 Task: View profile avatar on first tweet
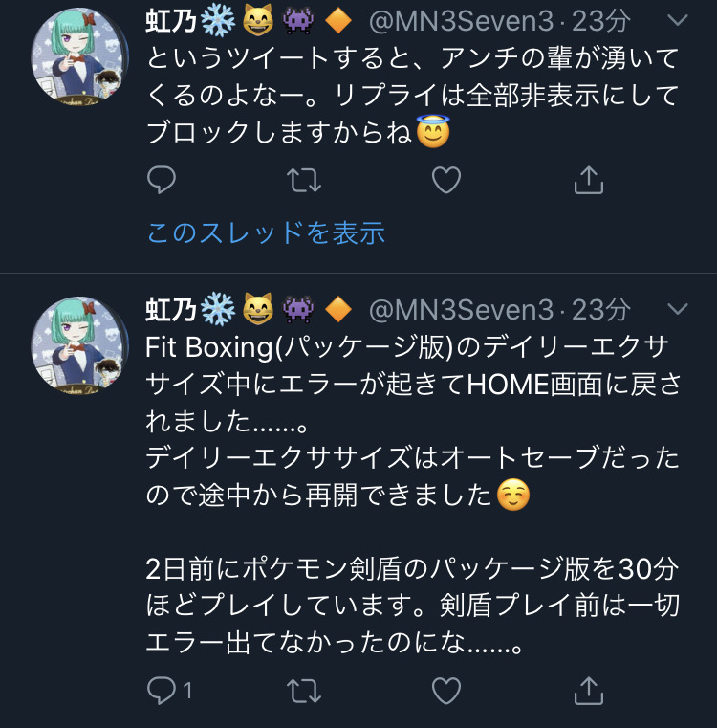[x=79, y=56]
